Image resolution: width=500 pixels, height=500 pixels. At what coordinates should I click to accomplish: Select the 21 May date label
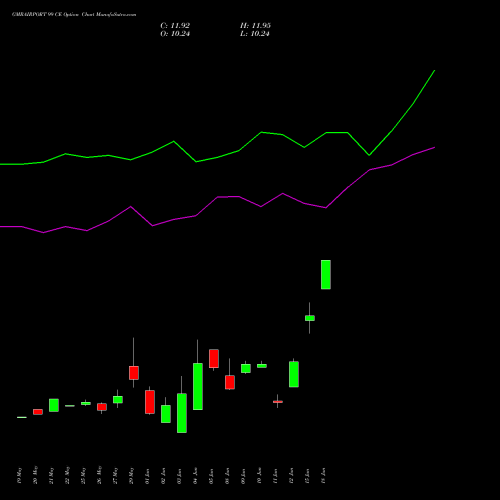[x=51, y=476]
